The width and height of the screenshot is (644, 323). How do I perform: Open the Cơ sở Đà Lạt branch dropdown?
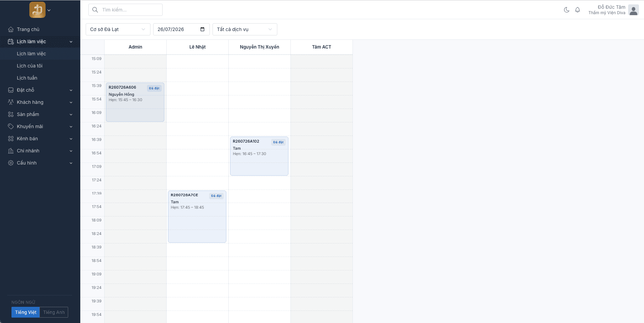point(118,29)
